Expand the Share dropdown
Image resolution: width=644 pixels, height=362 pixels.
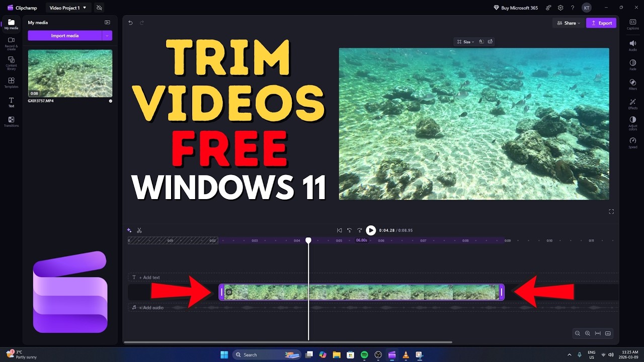pyautogui.click(x=569, y=23)
